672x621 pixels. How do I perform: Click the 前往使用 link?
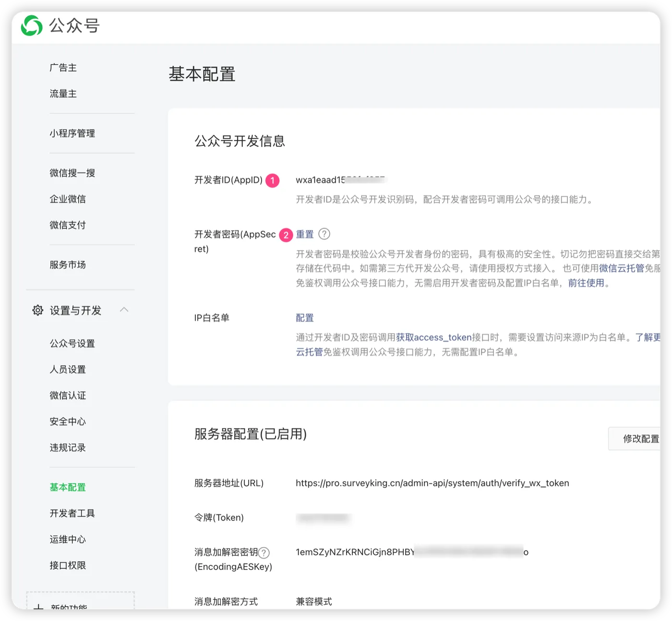[587, 283]
